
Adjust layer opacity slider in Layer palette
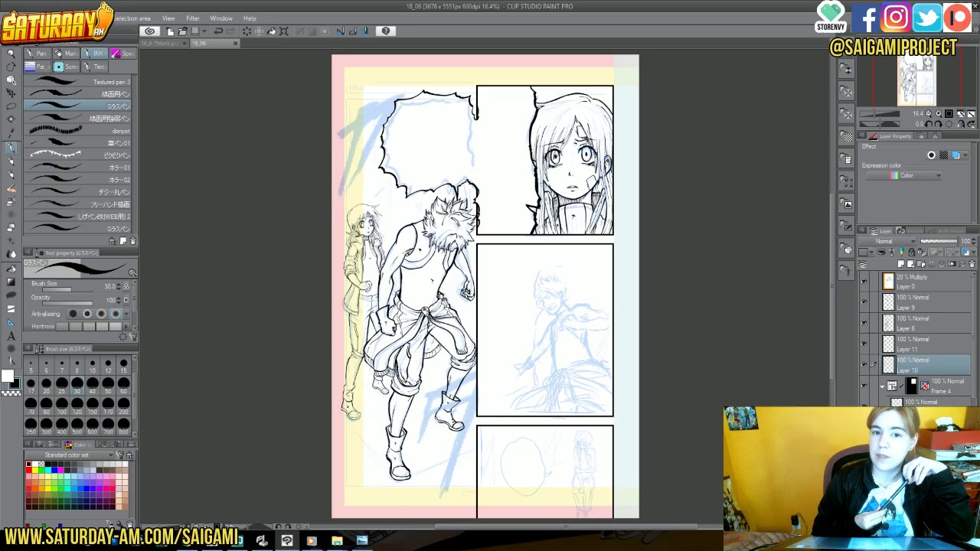(x=938, y=241)
